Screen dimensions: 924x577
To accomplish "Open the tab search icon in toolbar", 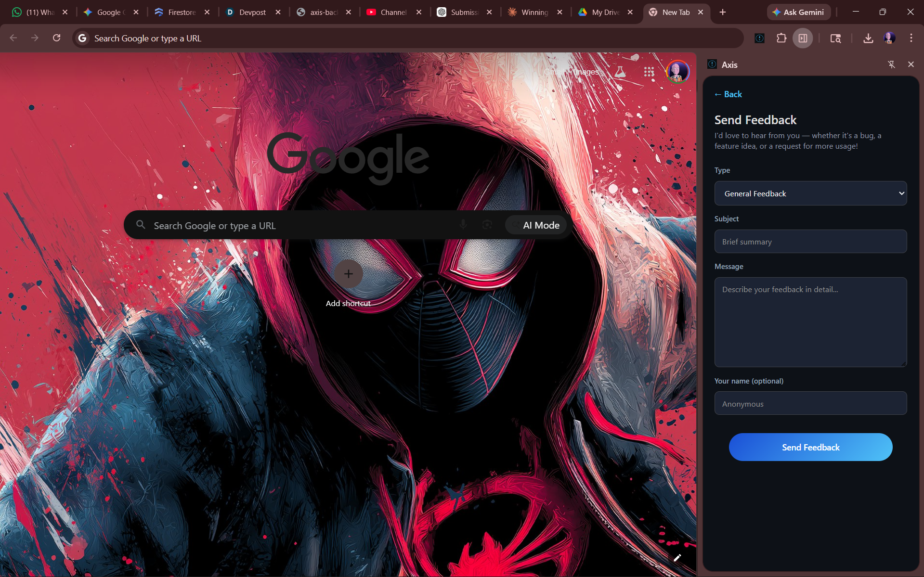I will (x=835, y=38).
